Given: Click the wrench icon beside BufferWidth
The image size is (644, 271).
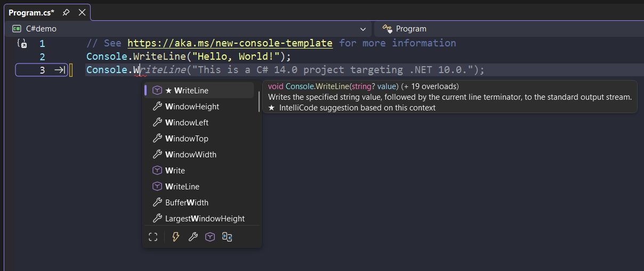Looking at the screenshot, I should pos(157,203).
